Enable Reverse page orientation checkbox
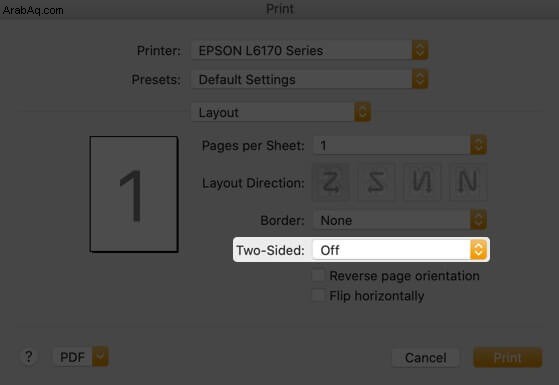This screenshot has height=385, width=559. pyautogui.click(x=318, y=275)
